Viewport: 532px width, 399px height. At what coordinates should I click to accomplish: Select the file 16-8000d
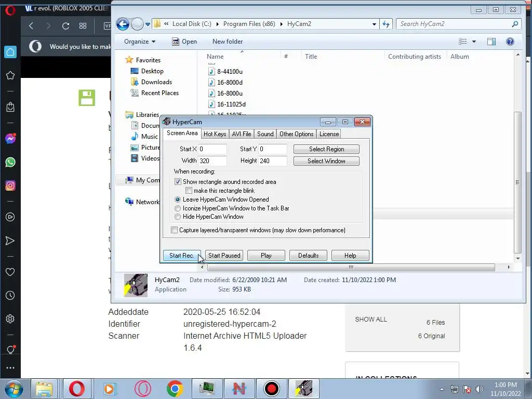point(225,83)
